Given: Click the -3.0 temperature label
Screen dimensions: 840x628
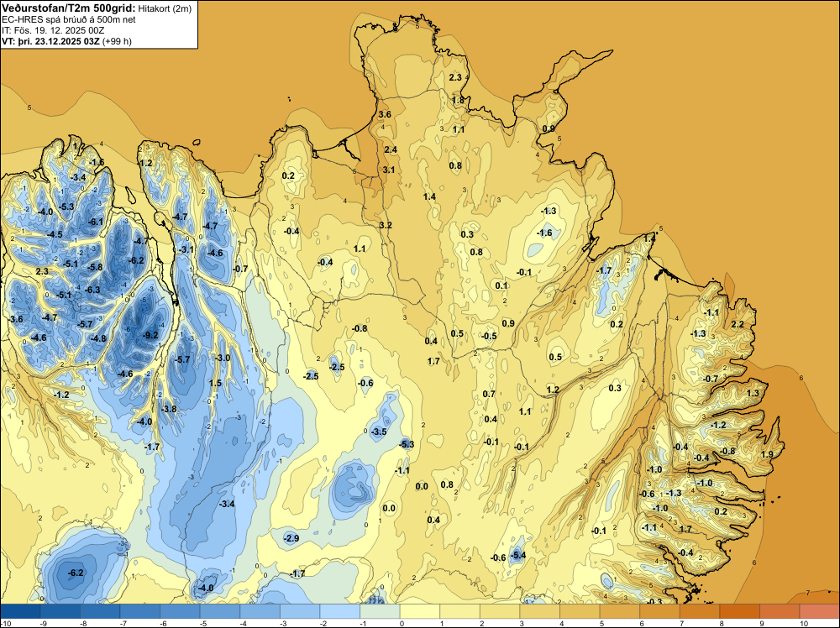Looking at the screenshot, I should 223,358.
